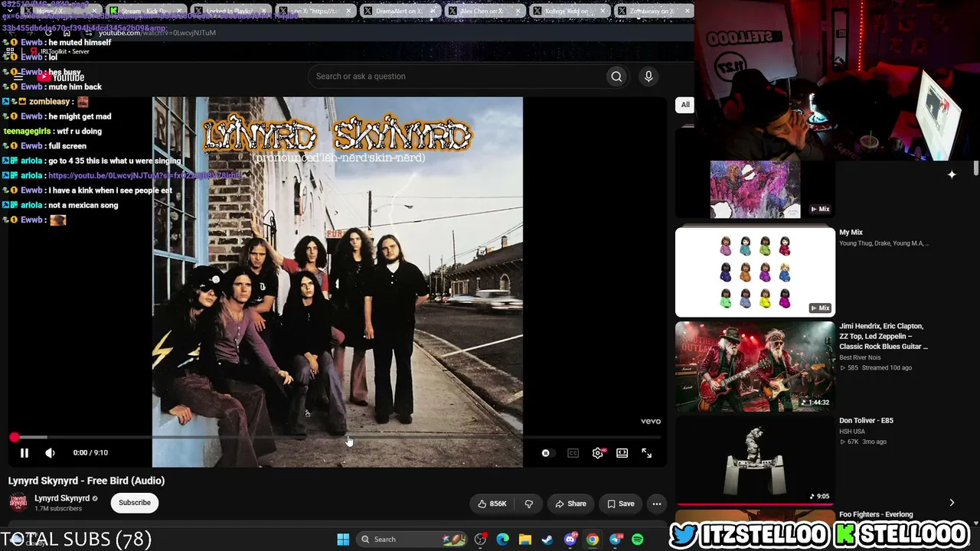Image resolution: width=980 pixels, height=551 pixels.
Task: Click the Lynyrd Skynyrd - Free Bird (Audio) title
Action: (87, 481)
